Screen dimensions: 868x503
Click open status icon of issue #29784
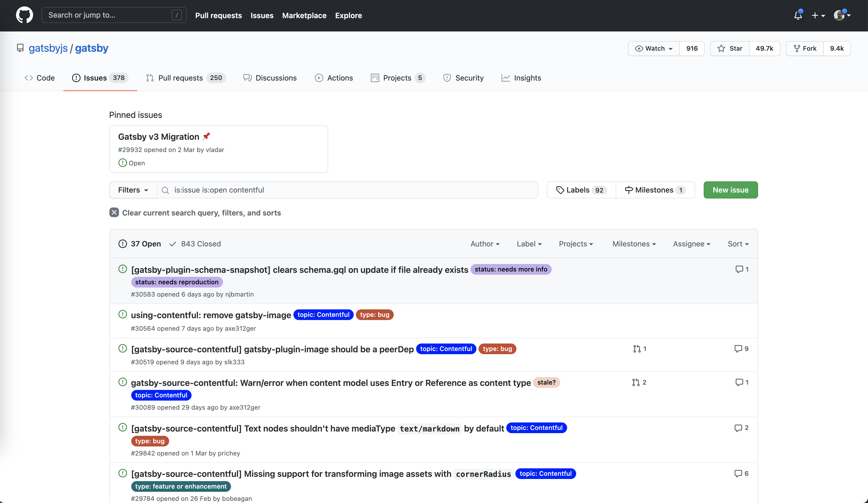(123, 473)
